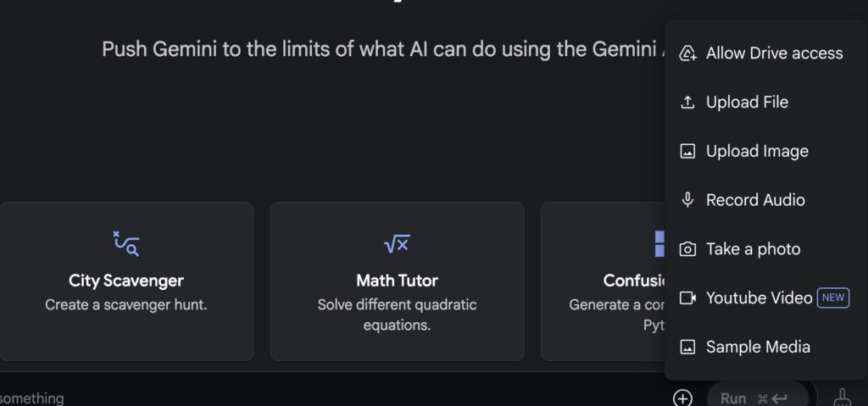Click the upload arrow icon for Upload File
This screenshot has width=868, height=406.
point(687,102)
